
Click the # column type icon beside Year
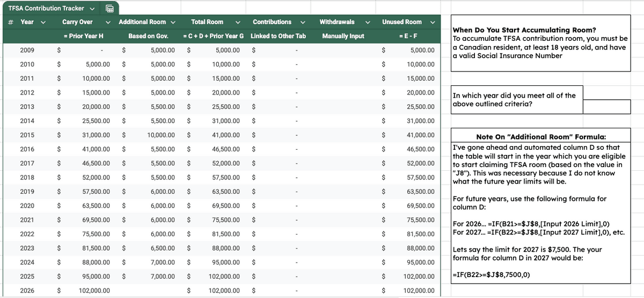[11, 22]
